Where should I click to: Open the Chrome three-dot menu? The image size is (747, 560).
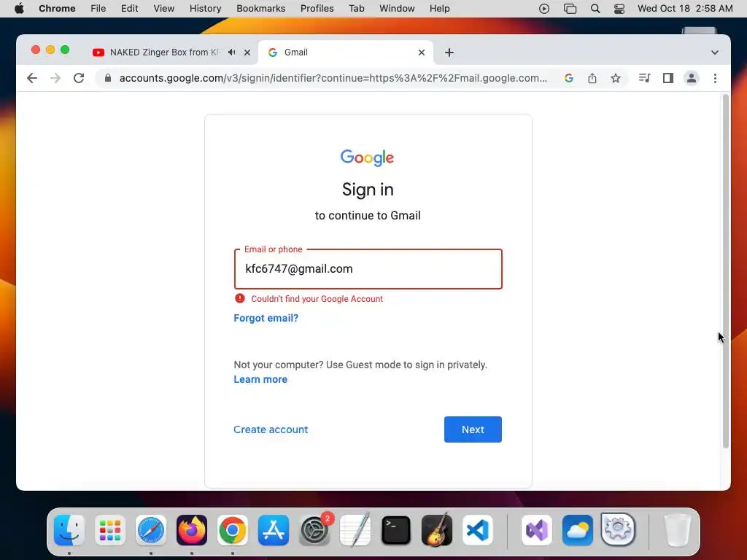click(x=715, y=78)
